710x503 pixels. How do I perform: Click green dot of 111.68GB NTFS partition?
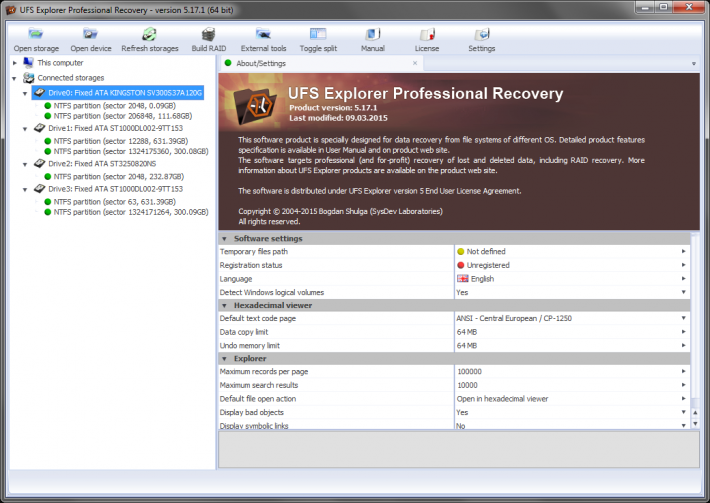(48, 116)
